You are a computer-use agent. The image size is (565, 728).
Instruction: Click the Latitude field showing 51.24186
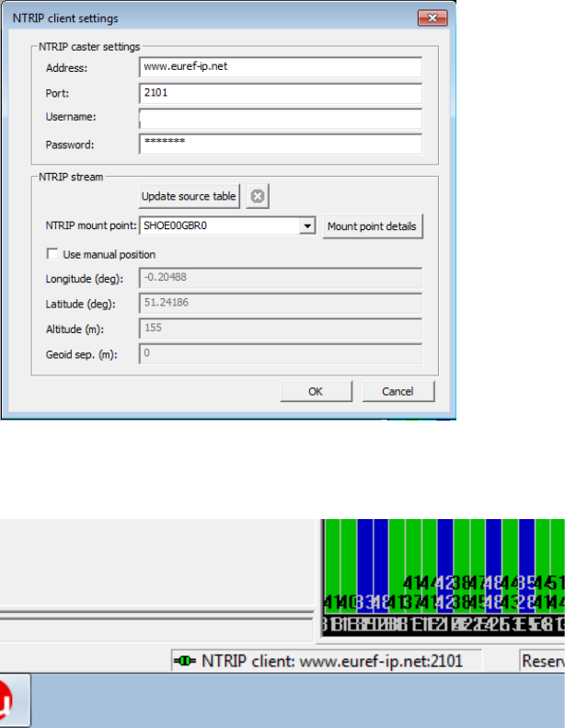coord(281,303)
